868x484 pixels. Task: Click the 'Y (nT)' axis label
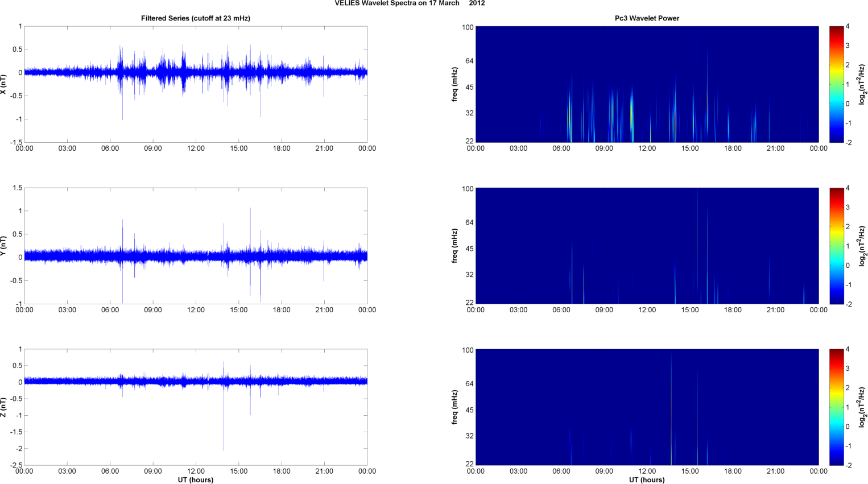click(x=4, y=246)
